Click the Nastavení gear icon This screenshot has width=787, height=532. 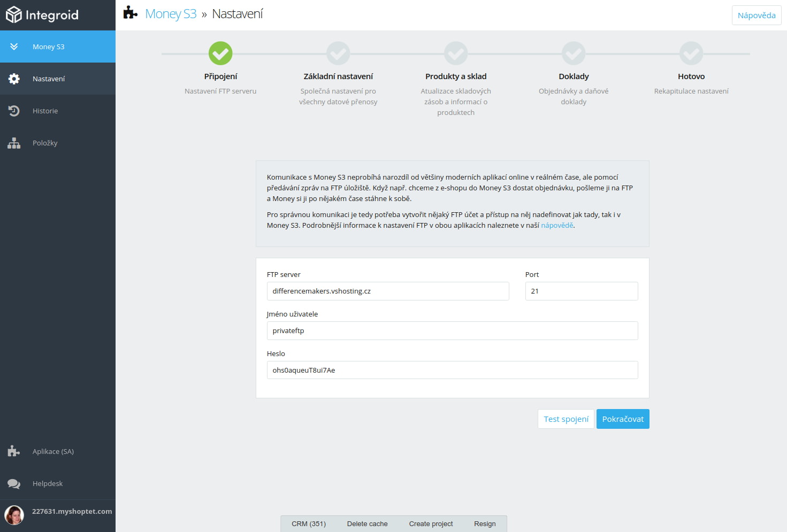pyautogui.click(x=14, y=79)
